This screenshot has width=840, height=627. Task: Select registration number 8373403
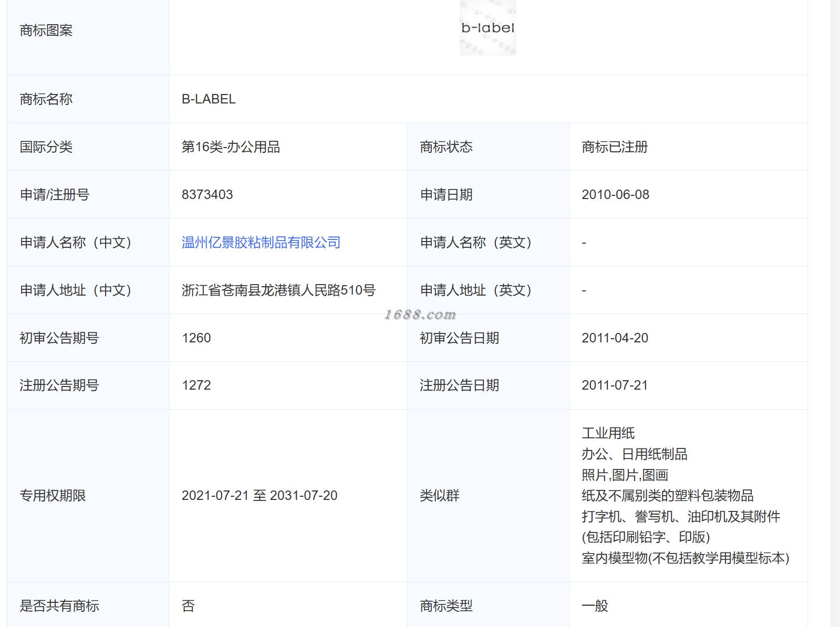point(207,195)
